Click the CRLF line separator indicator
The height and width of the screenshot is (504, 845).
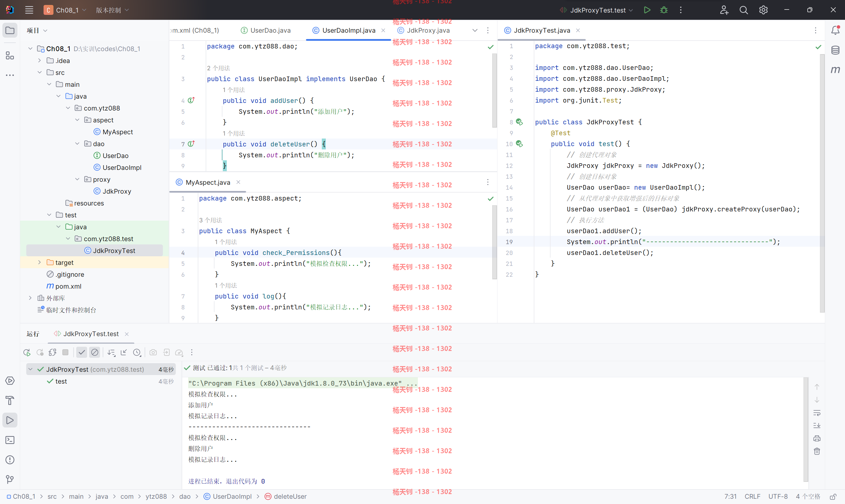coord(752,496)
